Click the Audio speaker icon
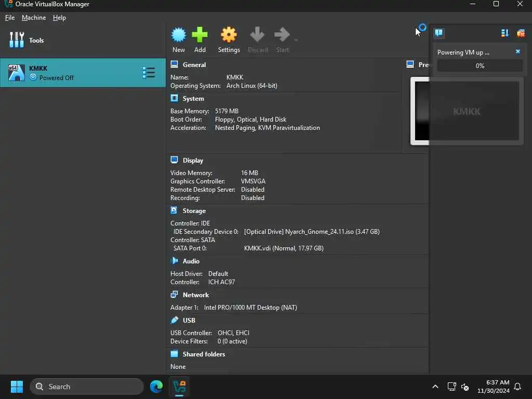The image size is (532, 399). pyautogui.click(x=175, y=261)
